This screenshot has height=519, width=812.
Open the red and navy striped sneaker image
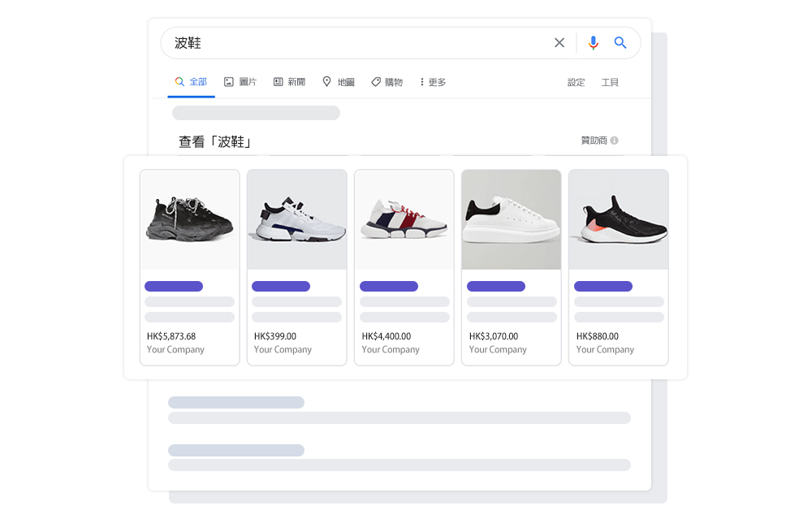(404, 219)
